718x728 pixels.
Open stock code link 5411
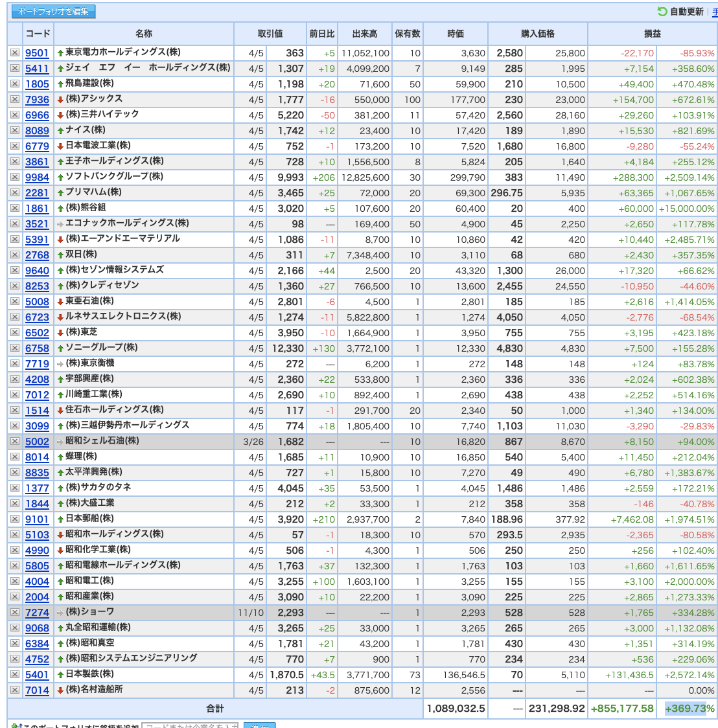(37, 68)
